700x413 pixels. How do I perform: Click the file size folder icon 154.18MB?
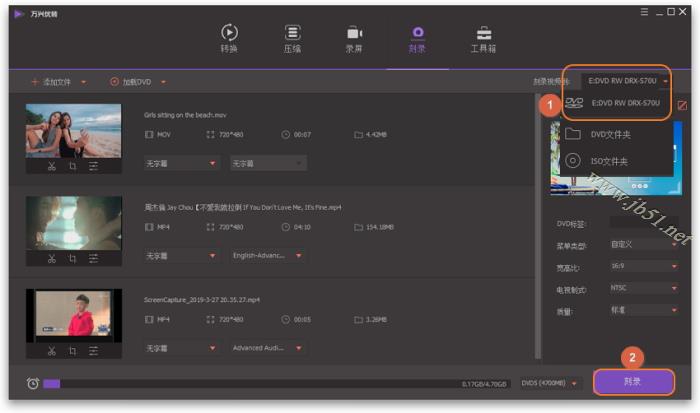(x=358, y=227)
